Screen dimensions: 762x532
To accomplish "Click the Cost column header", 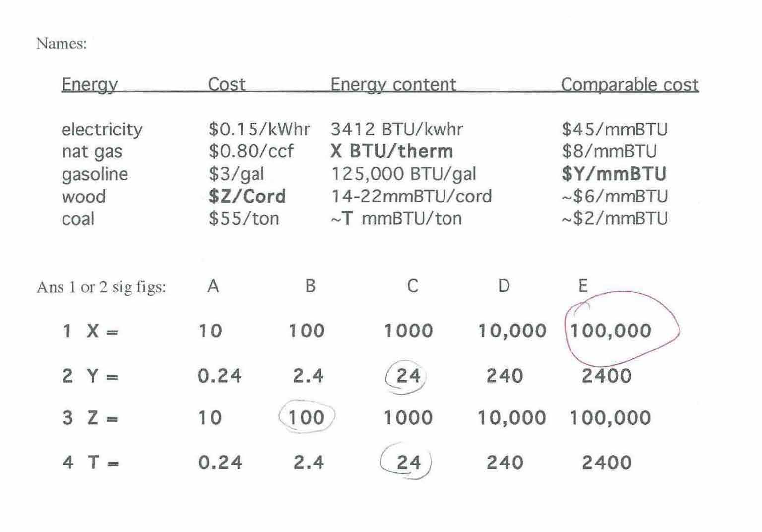I will 227,84.
